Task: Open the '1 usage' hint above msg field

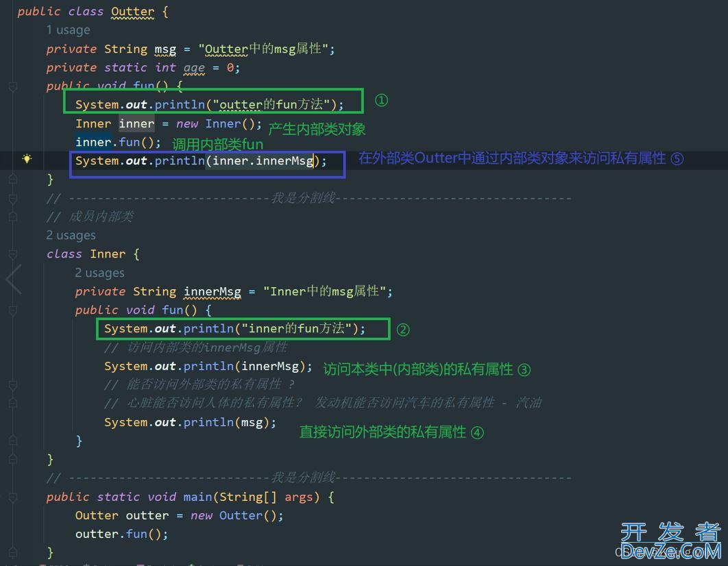Action: point(69,30)
